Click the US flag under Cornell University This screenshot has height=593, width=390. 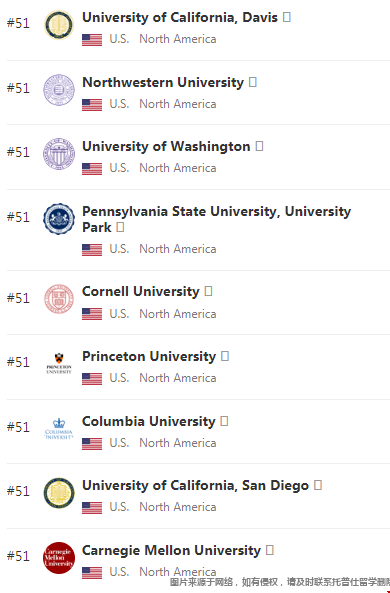(x=92, y=314)
